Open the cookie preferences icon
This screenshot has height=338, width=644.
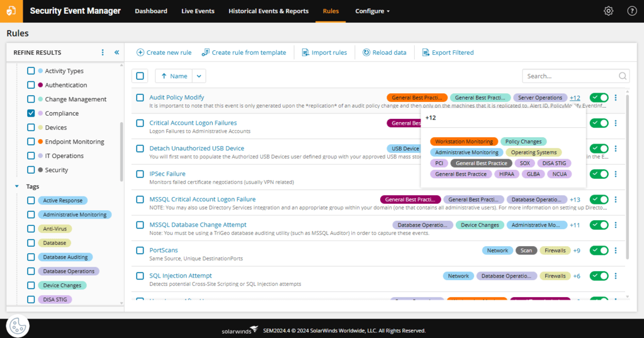pos(18,326)
